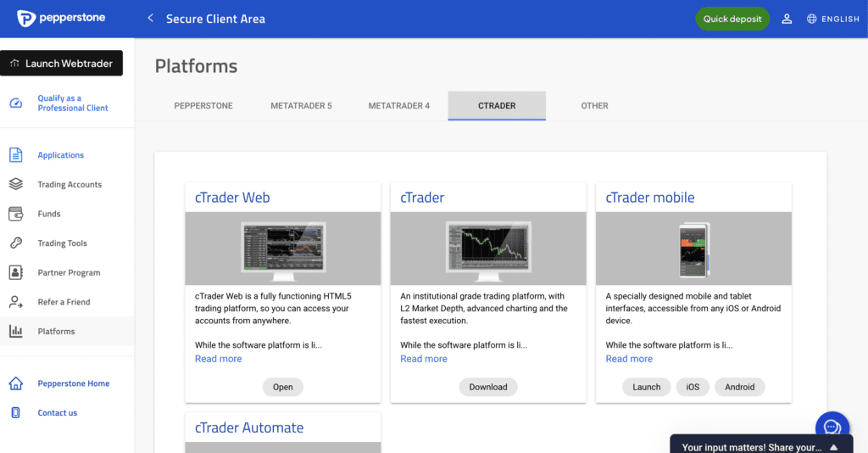868x453 pixels.
Task: Open the live chat bubble icon
Action: [x=832, y=426]
